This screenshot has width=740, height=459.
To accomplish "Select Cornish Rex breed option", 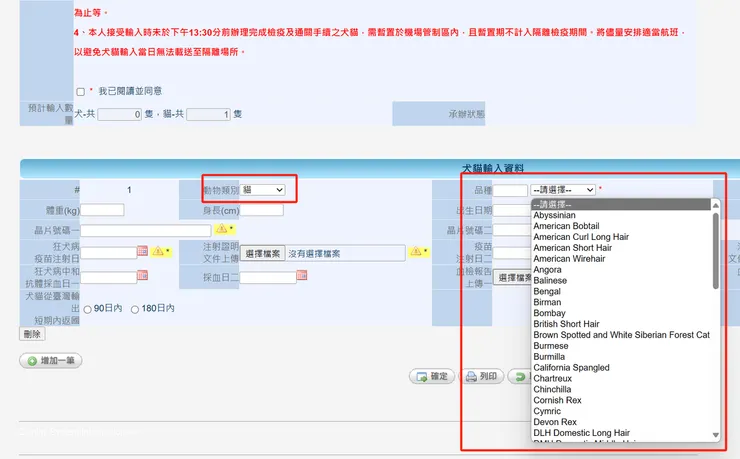I will pos(621,400).
